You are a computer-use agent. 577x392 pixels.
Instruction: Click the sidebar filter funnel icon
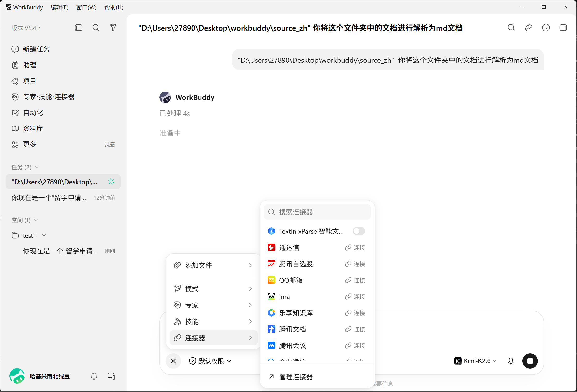(x=113, y=28)
